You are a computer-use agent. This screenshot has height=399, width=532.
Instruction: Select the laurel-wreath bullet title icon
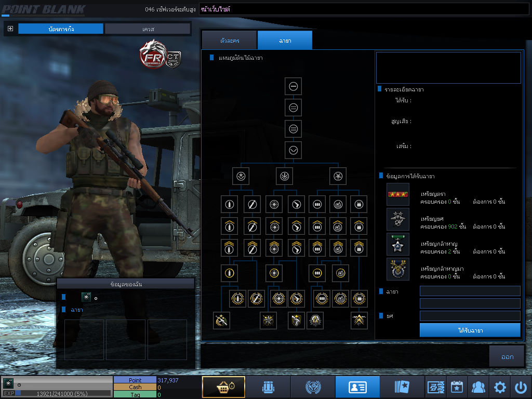[x=237, y=299]
